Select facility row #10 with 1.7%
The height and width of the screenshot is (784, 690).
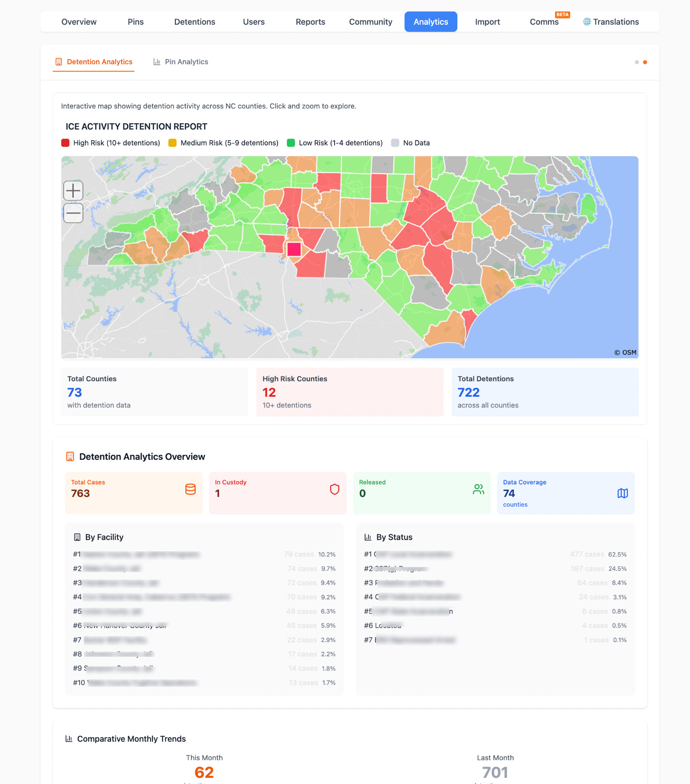pos(204,683)
